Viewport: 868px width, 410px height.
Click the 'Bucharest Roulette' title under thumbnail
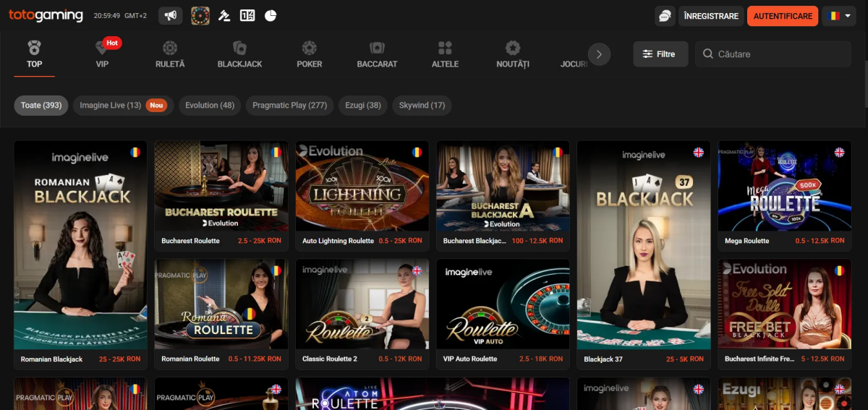click(190, 241)
